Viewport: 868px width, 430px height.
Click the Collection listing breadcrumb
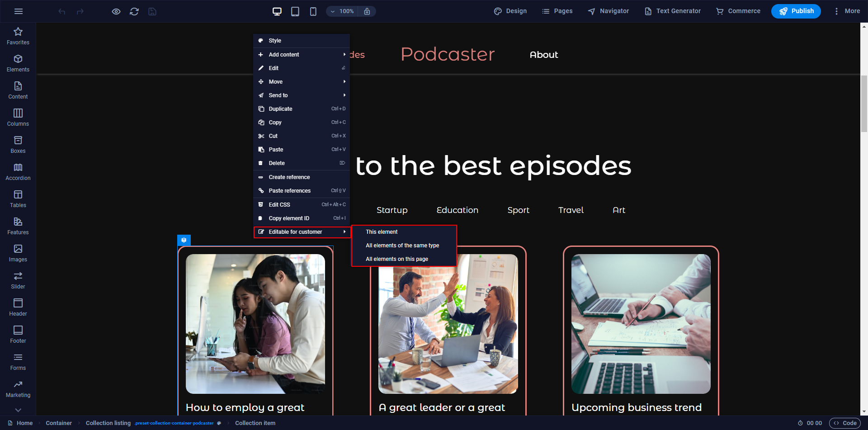pos(108,423)
